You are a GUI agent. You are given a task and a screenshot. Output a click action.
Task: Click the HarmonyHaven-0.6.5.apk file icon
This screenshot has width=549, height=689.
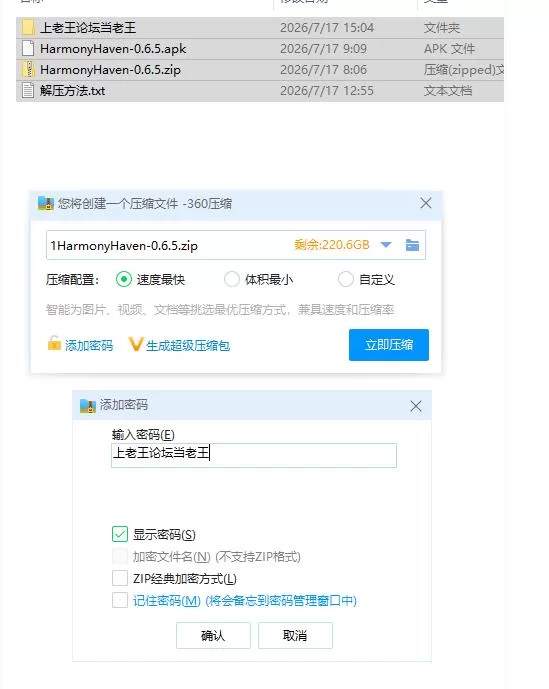tap(28, 48)
